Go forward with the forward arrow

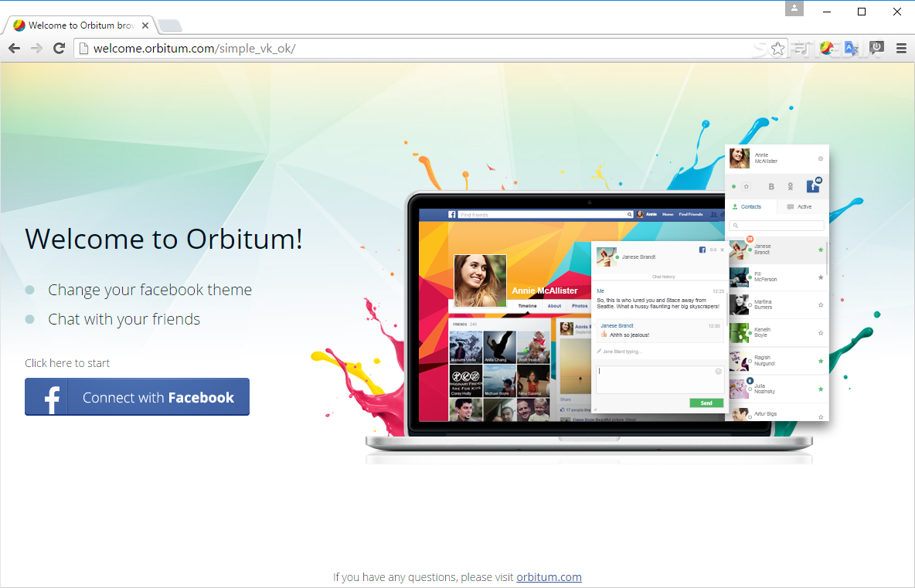(x=37, y=49)
